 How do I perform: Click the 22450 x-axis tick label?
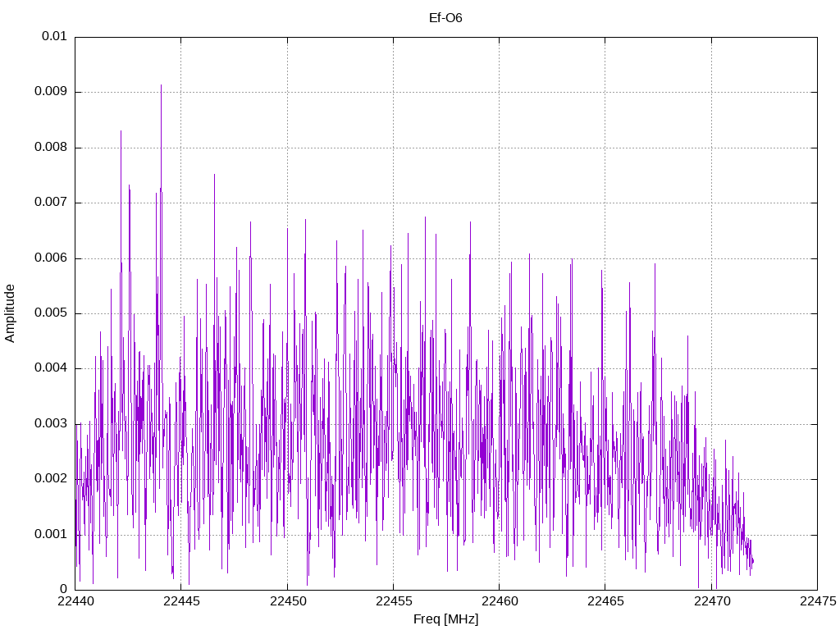(288, 601)
